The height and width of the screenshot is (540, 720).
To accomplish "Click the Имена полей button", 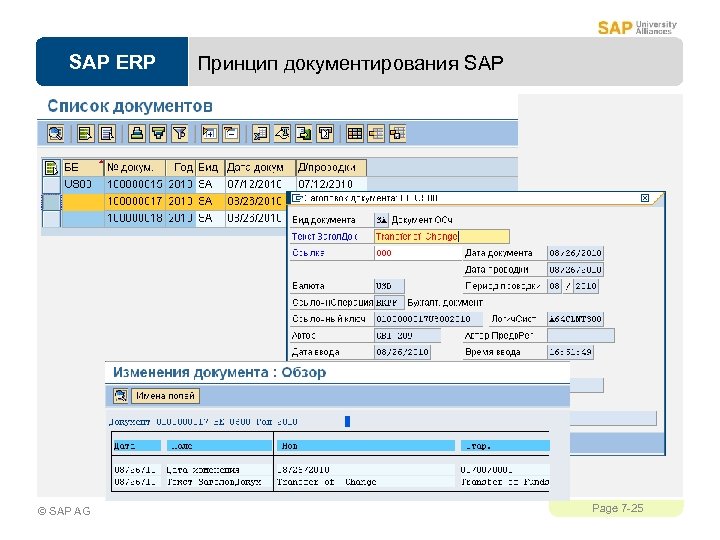I will click(x=165, y=396).
